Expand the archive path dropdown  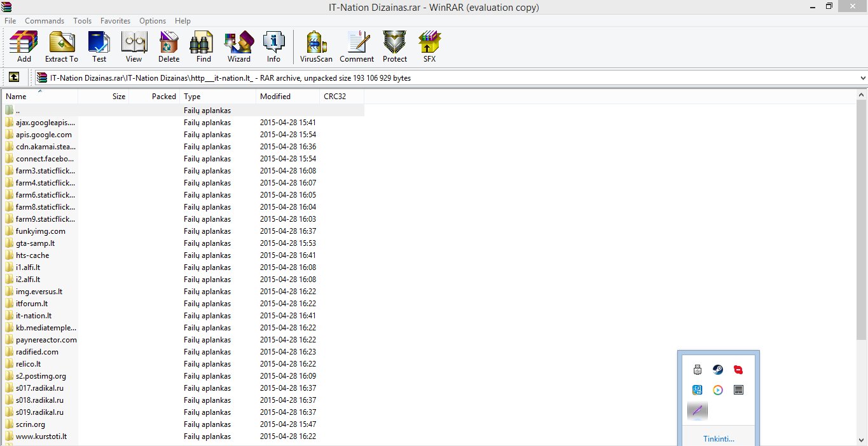click(862, 78)
